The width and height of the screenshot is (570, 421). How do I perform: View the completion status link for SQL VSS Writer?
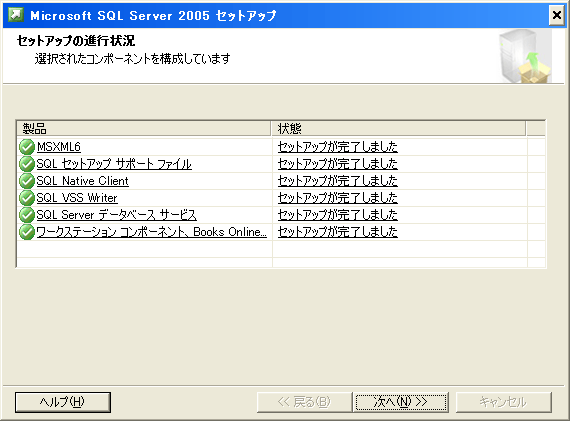click(338, 198)
